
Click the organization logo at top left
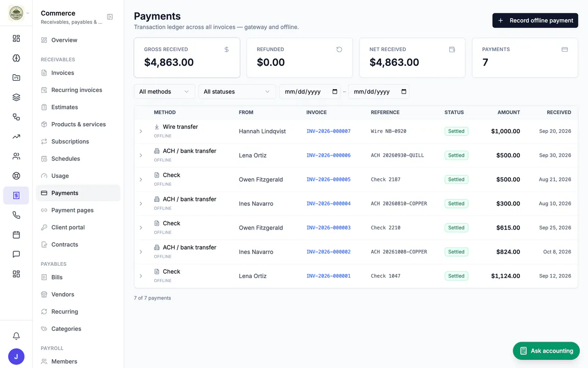coord(16,13)
